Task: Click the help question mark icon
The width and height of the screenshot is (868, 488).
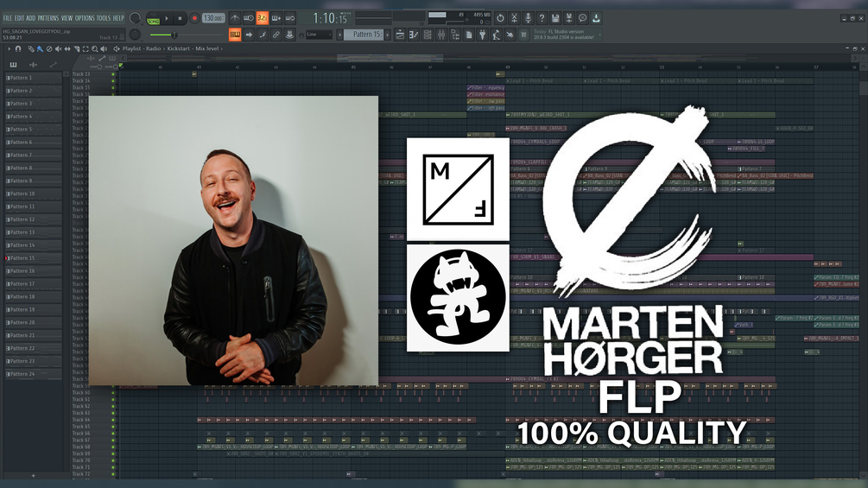Action: point(542,18)
